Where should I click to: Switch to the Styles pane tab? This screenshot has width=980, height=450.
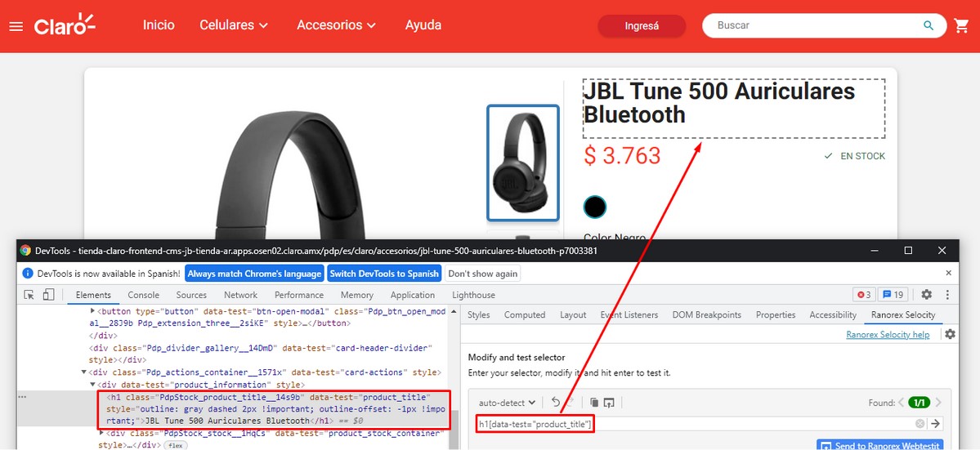pyautogui.click(x=479, y=314)
